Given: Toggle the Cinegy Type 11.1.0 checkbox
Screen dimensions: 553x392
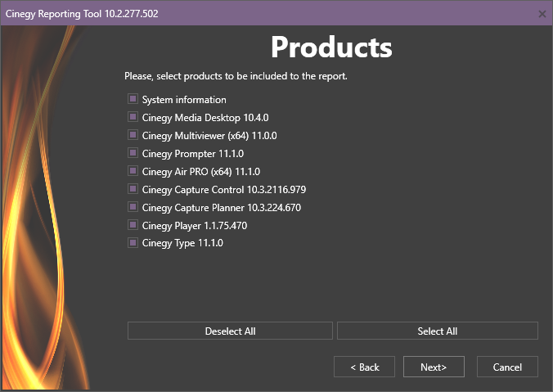Looking at the screenshot, I should [x=133, y=243].
